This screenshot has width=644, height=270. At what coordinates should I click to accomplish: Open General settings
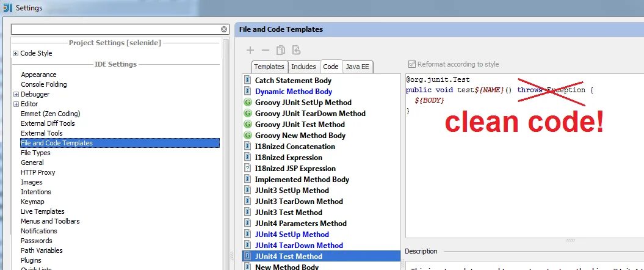click(32, 162)
